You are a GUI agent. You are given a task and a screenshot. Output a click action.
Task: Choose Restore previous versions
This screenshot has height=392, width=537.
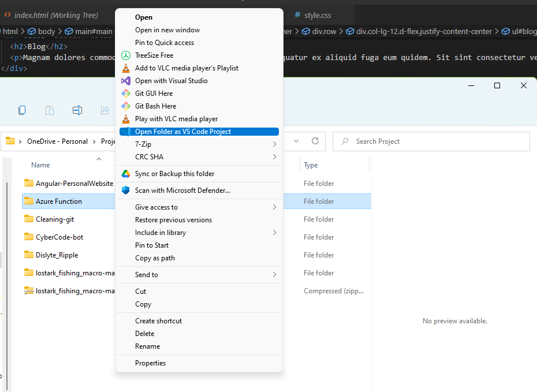[x=199, y=220]
